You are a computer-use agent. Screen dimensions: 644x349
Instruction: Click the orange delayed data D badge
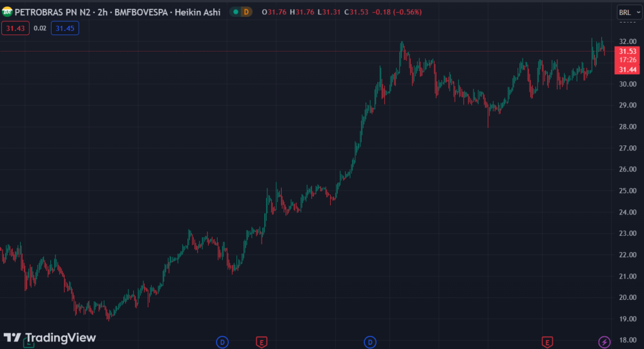point(246,12)
